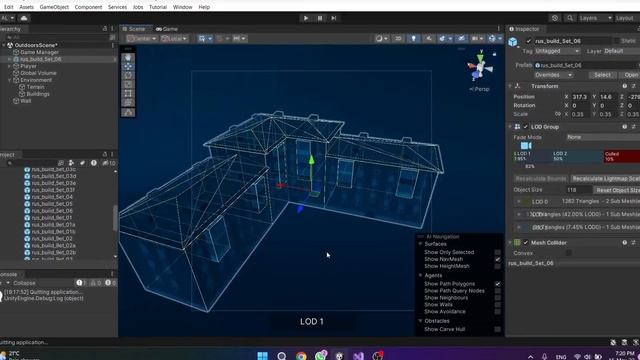Lock the Hierarchy panel
The height and width of the screenshot is (360, 640).
pyautogui.click(x=104, y=29)
